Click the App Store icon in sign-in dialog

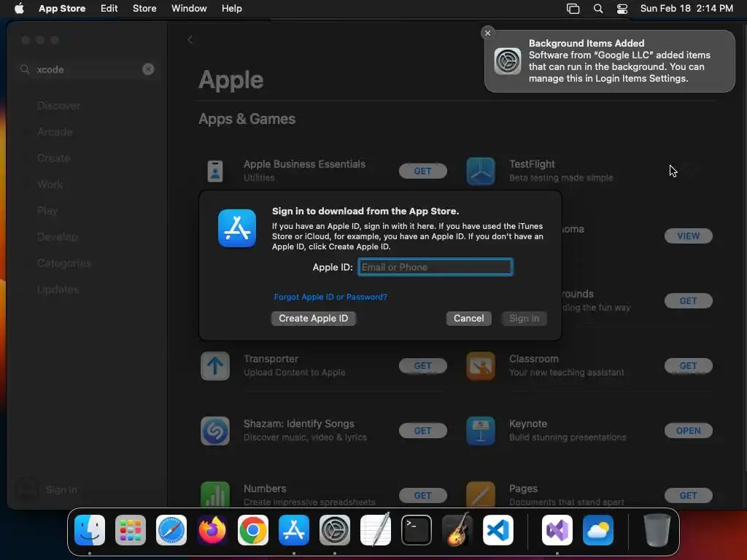(x=237, y=228)
